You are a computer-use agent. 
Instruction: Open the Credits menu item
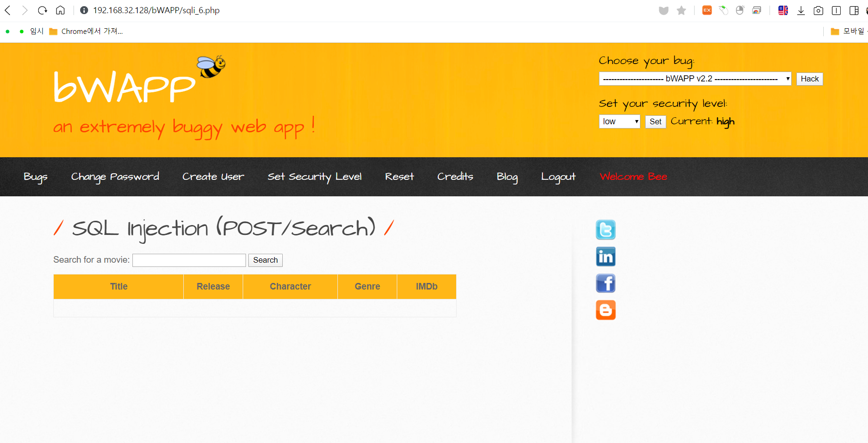(455, 177)
